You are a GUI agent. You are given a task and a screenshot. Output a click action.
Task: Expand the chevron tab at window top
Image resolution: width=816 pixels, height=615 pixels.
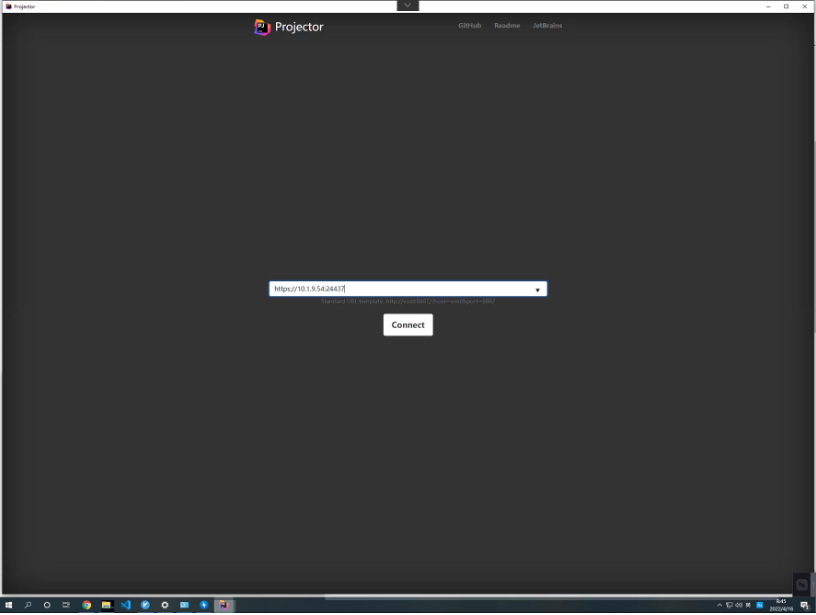pos(408,5)
